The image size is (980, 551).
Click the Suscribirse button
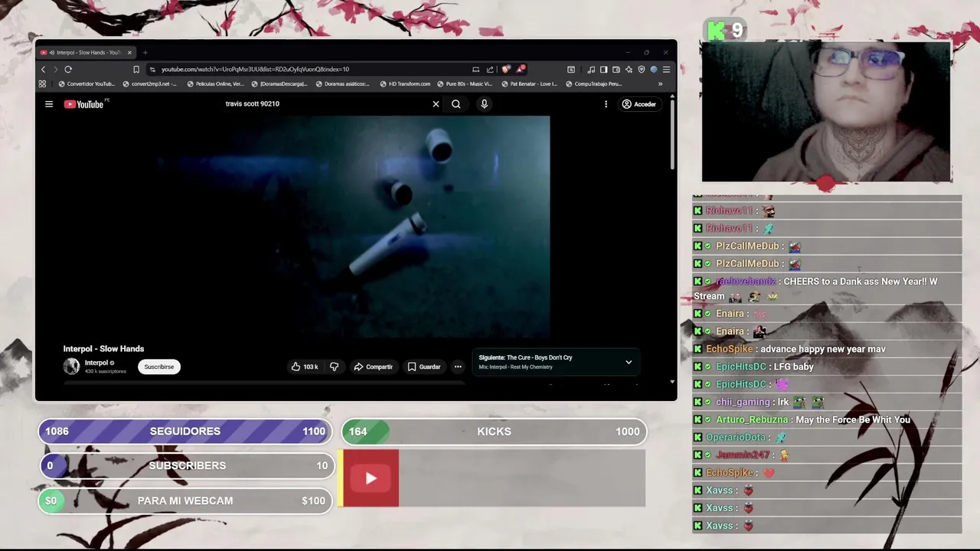click(x=159, y=367)
